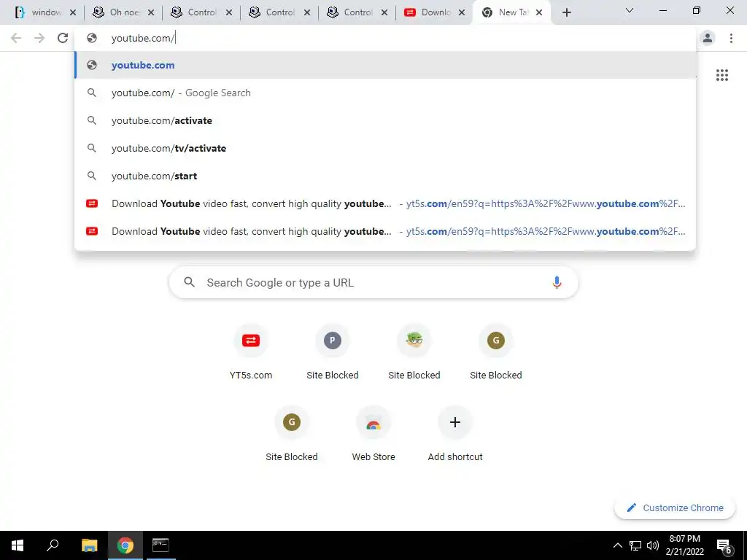Image resolution: width=747 pixels, height=560 pixels.
Task: Open the Site Blocked shortcut with P icon
Action: pos(333,352)
